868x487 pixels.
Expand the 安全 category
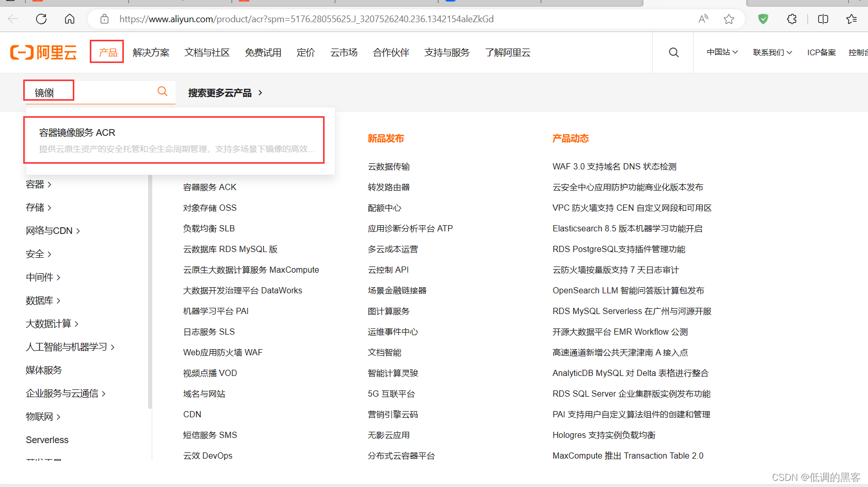tap(39, 254)
